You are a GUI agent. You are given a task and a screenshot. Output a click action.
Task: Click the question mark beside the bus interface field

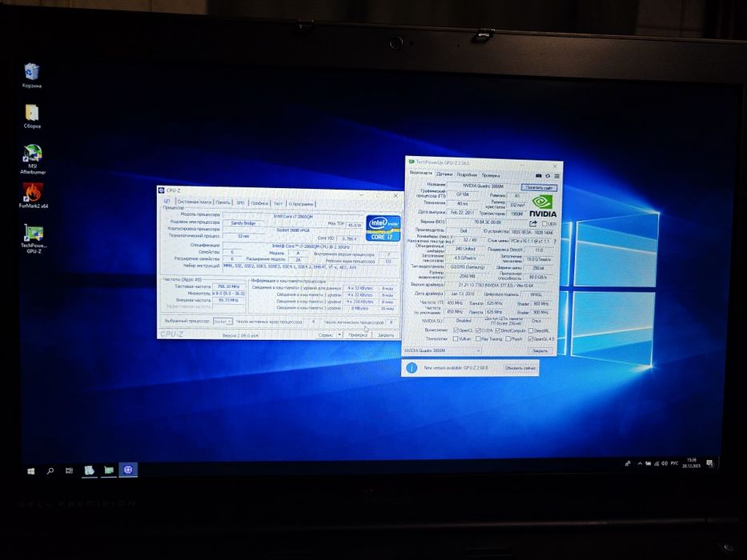click(x=555, y=242)
